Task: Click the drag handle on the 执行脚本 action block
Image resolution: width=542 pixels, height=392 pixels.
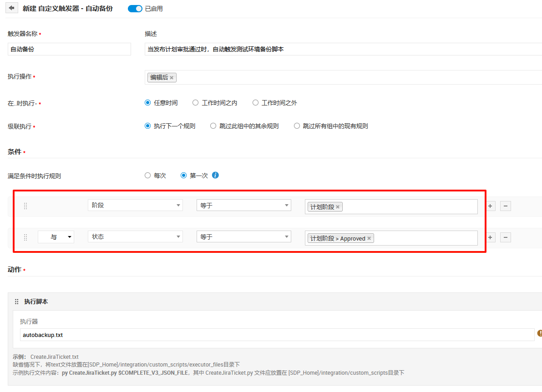Action: coord(16,301)
